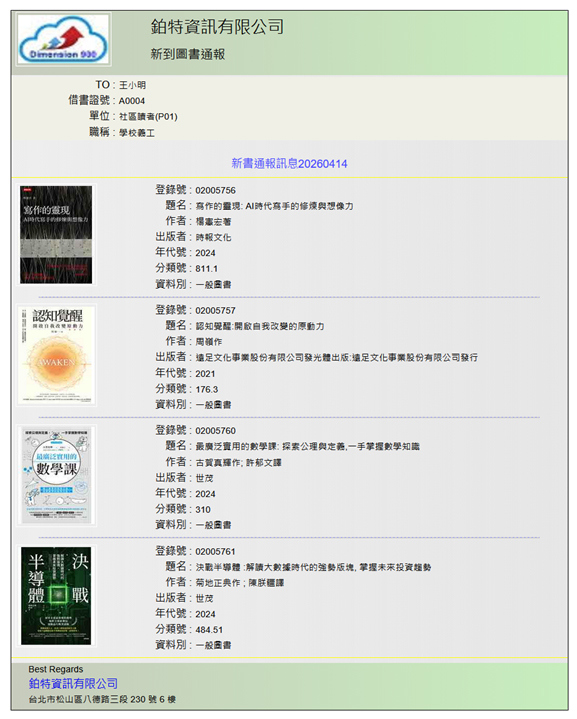Click classification number 176.3

click(x=206, y=389)
